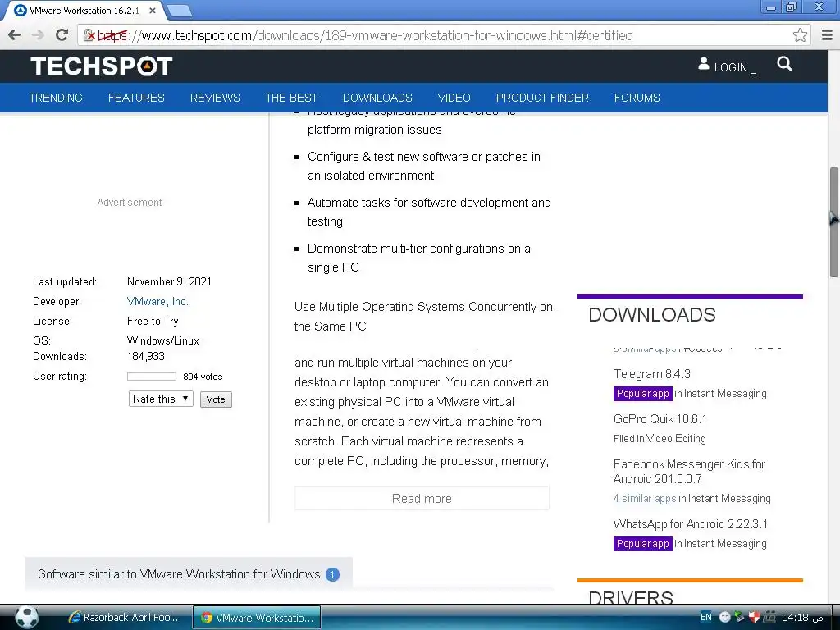Screen dimensions: 840x630
Task: Open the TRENDING menu
Action: [56, 98]
